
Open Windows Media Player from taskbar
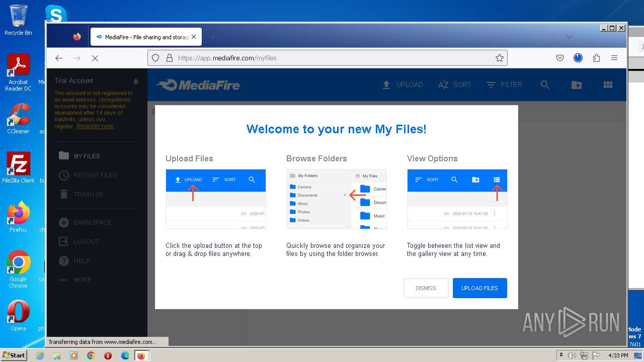click(74, 355)
